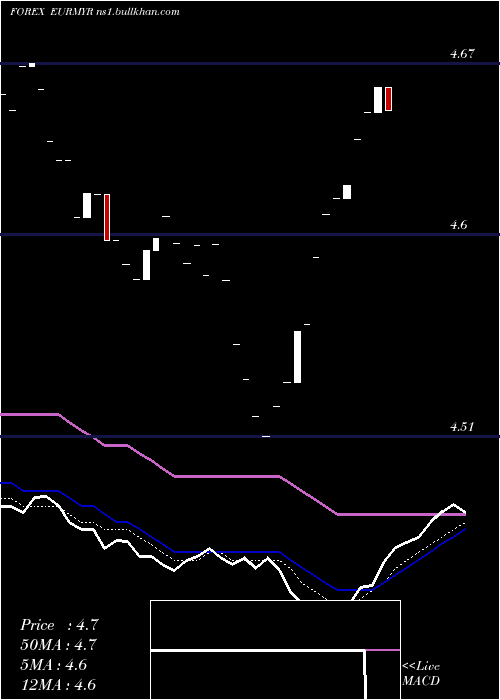Click the 50MA : 4.7 readout
This screenshot has width=500, height=700.
tap(58, 645)
